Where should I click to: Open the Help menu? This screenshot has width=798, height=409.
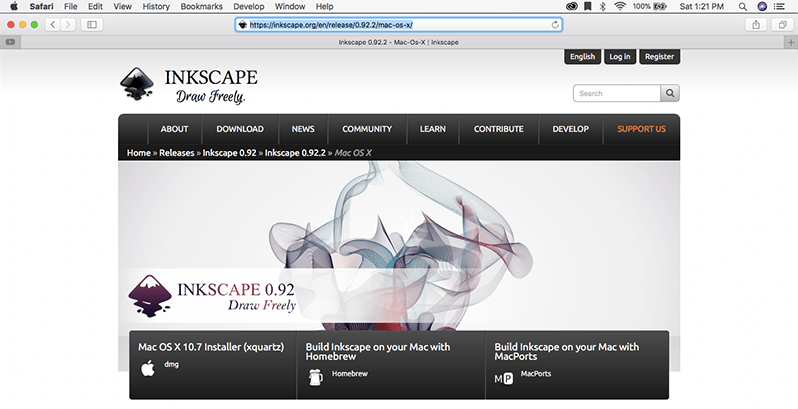(x=325, y=7)
